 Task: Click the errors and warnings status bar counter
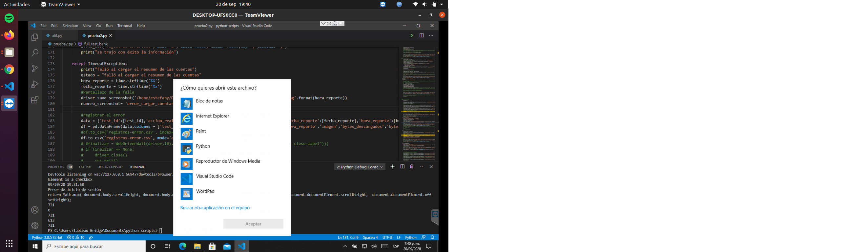click(76, 238)
